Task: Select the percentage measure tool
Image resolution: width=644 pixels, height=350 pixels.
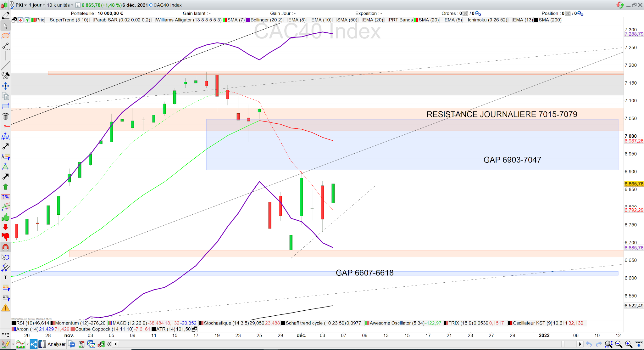Action: pyautogui.click(x=5, y=197)
